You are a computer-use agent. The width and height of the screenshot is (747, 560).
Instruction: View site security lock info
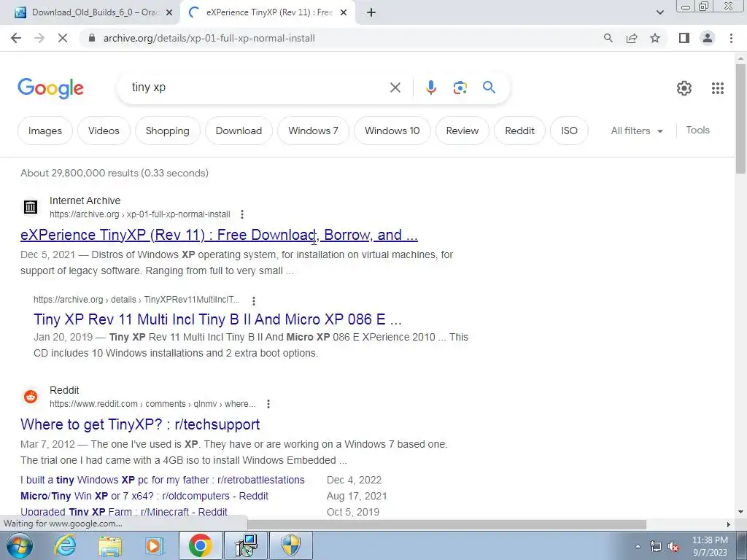point(92,38)
